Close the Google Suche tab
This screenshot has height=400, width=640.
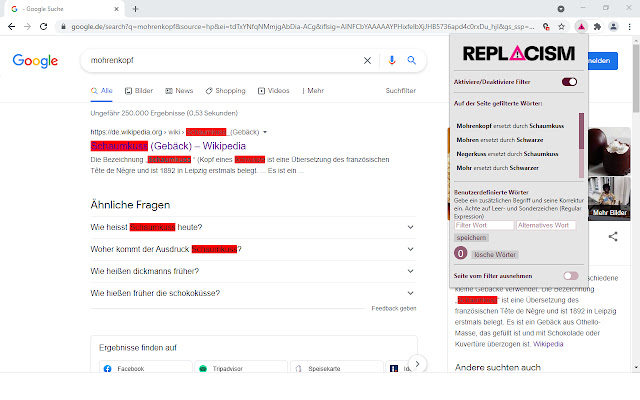(x=116, y=9)
